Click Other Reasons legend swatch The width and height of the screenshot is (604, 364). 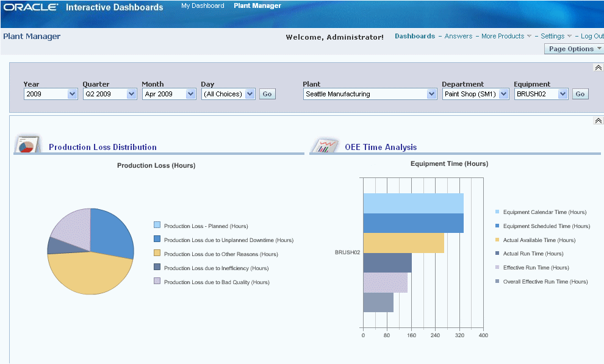(157, 253)
